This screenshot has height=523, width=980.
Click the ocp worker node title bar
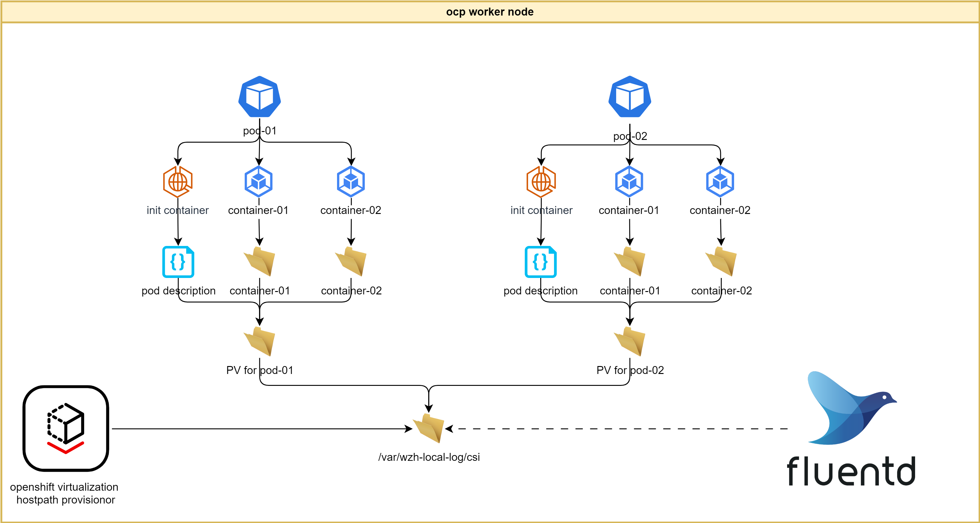coord(490,12)
